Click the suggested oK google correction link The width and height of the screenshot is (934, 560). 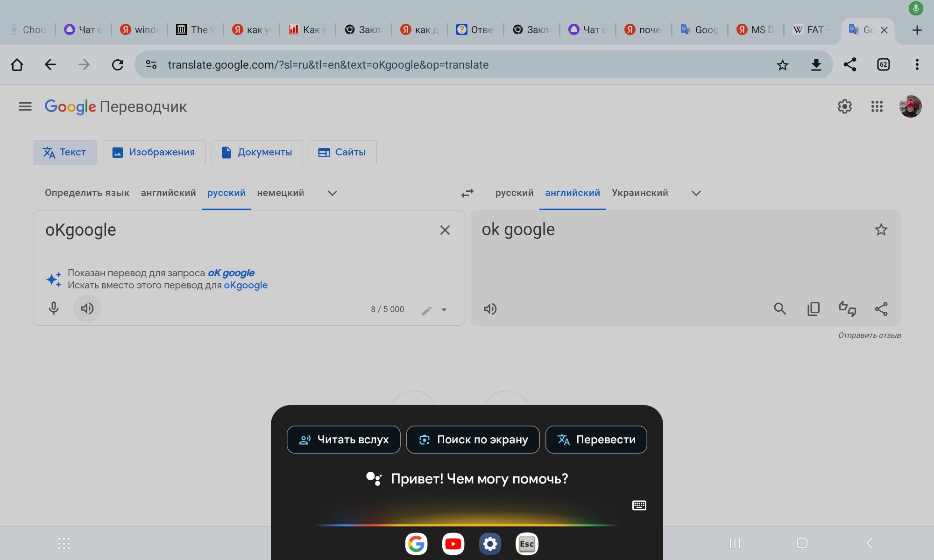pyautogui.click(x=231, y=273)
